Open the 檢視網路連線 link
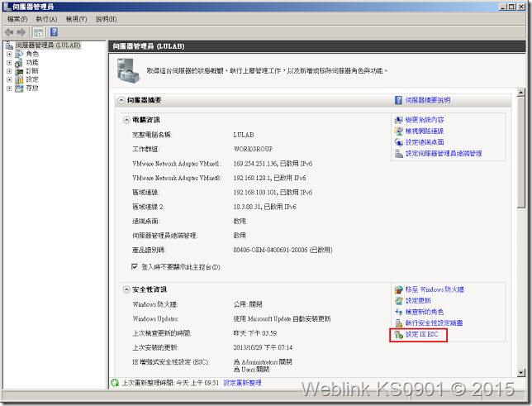532x406 pixels. [x=425, y=131]
